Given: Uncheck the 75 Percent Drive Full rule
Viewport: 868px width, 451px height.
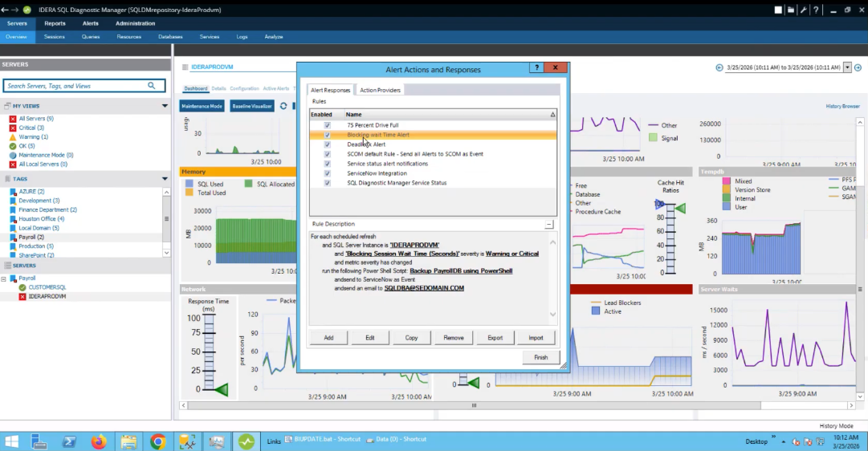Looking at the screenshot, I should click(x=327, y=125).
